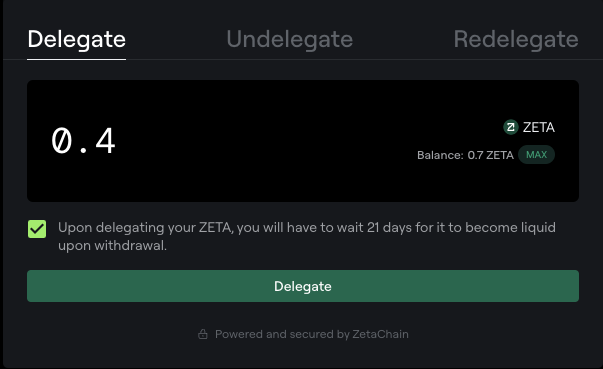Click the digit 4 in the amount
603x369 pixels.
[105, 141]
